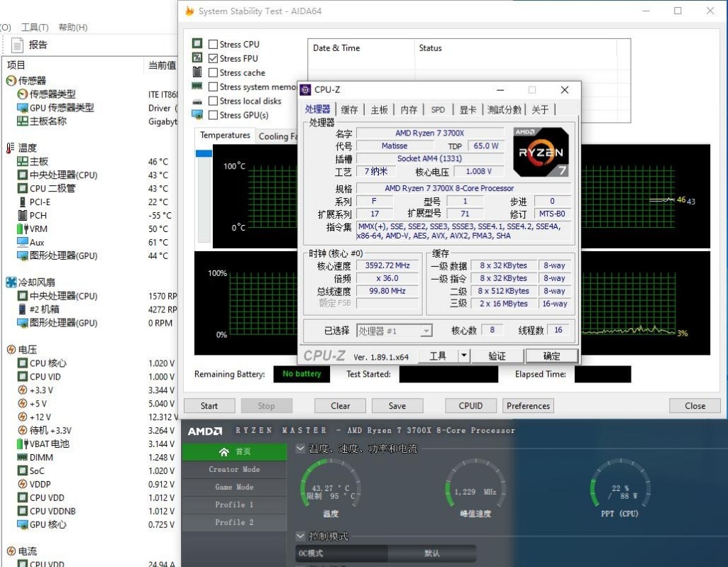Viewport: 728px width, 567px height.
Task: Click the 电压 lightning icon
Action: [x=11, y=350]
